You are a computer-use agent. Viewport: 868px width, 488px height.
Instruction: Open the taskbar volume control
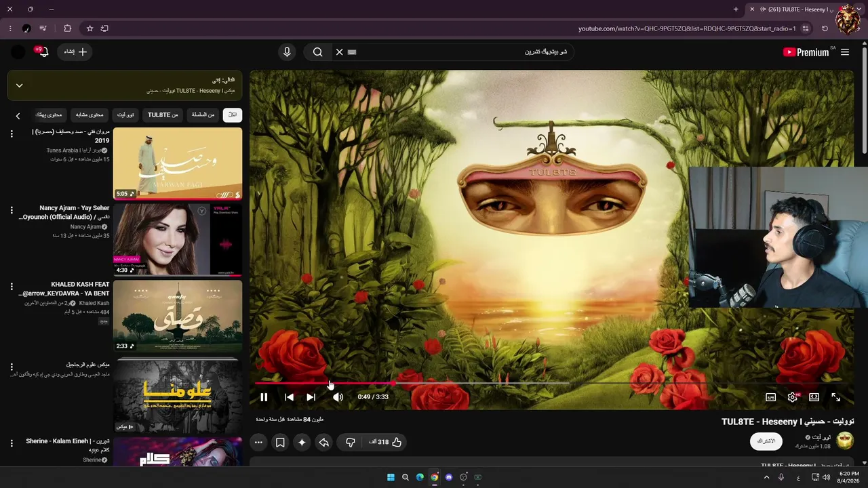(825, 477)
